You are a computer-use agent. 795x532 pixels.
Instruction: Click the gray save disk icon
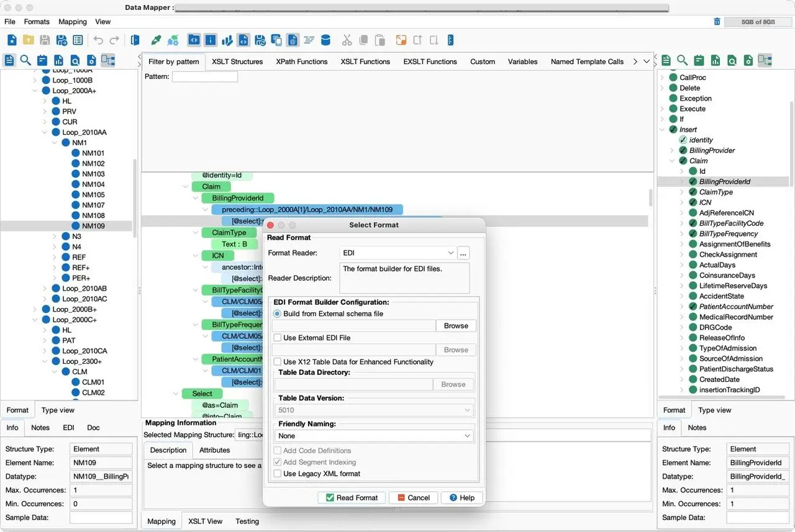coord(45,40)
